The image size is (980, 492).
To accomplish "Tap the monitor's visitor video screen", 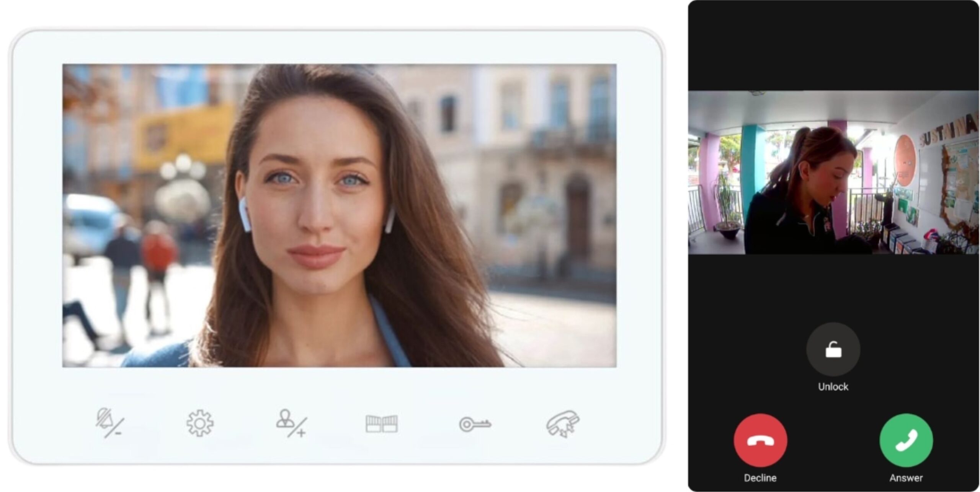I will coord(339,215).
